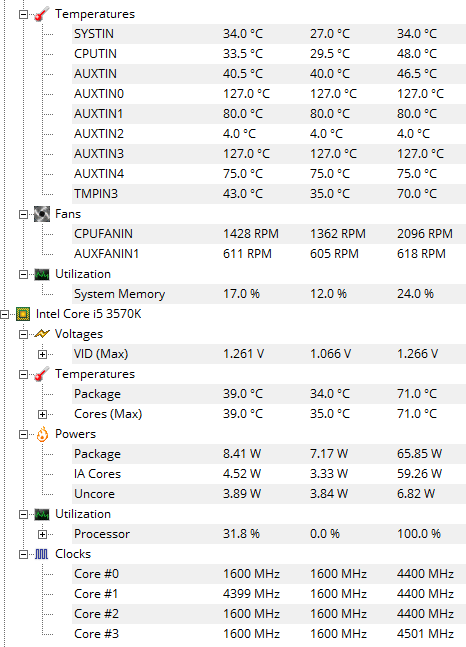Viewport: 466px width, 647px height.
Task: Click the thermometer icon above the SYSTIN row
Action: tap(42, 14)
